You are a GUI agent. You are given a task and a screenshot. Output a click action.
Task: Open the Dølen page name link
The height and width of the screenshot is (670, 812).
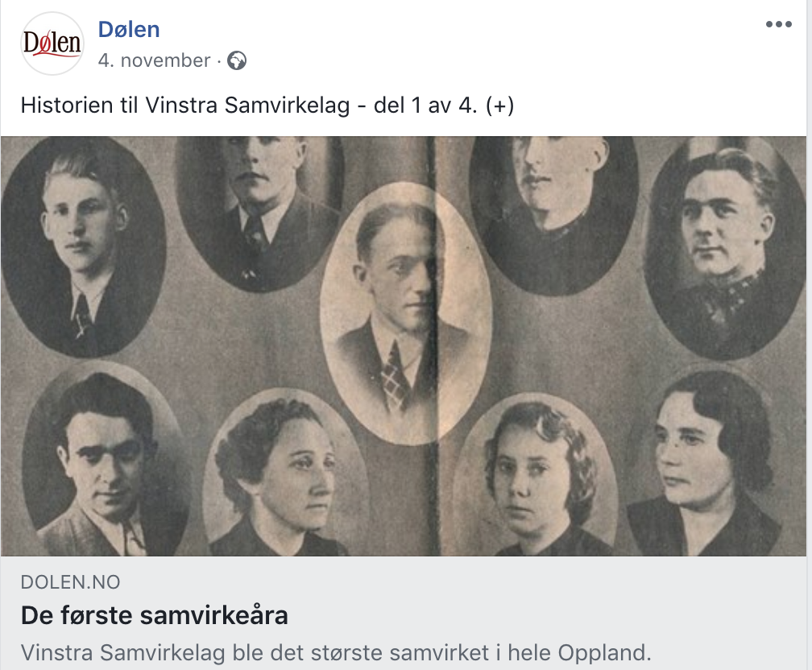[129, 30]
